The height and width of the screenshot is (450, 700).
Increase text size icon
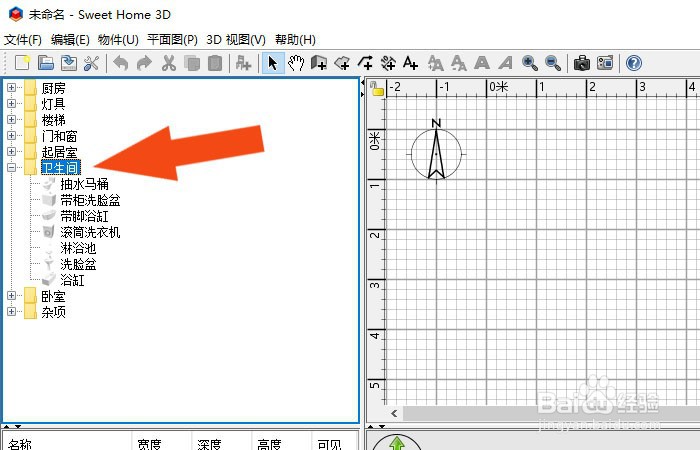click(435, 63)
